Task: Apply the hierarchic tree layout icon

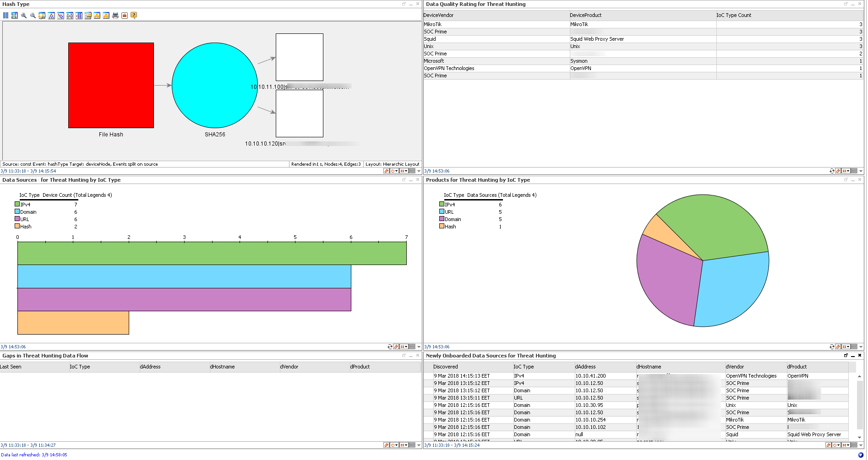Action: (x=51, y=16)
